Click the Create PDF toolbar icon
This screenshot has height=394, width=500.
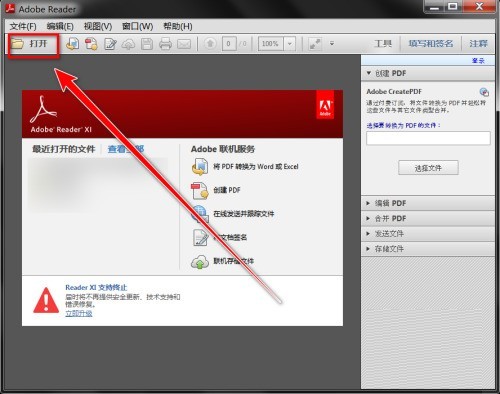[91, 44]
